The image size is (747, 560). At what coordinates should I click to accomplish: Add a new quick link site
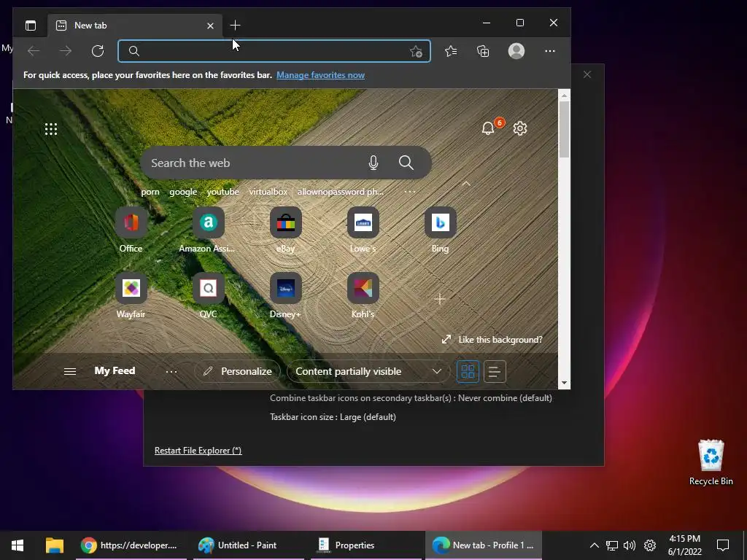coord(440,299)
